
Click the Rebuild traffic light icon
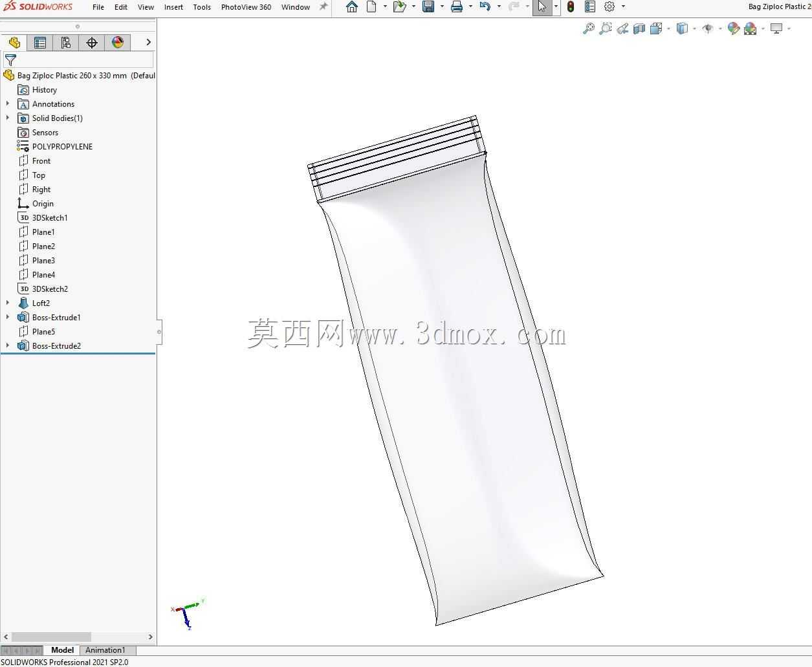(x=571, y=7)
